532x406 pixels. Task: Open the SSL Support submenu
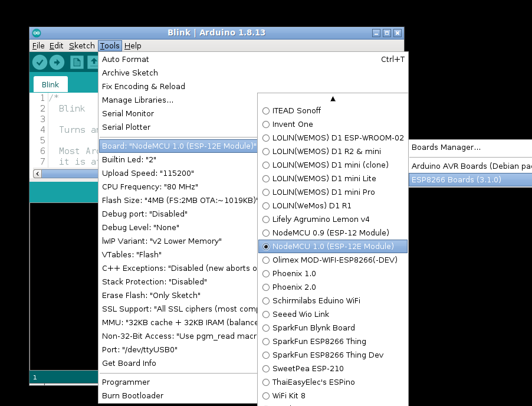(x=179, y=309)
